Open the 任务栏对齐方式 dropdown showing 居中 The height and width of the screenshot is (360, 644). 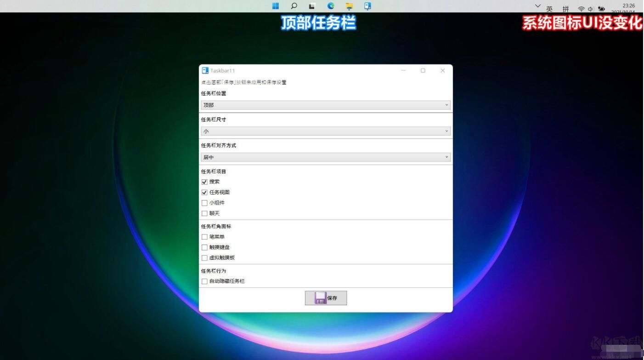[x=326, y=157]
